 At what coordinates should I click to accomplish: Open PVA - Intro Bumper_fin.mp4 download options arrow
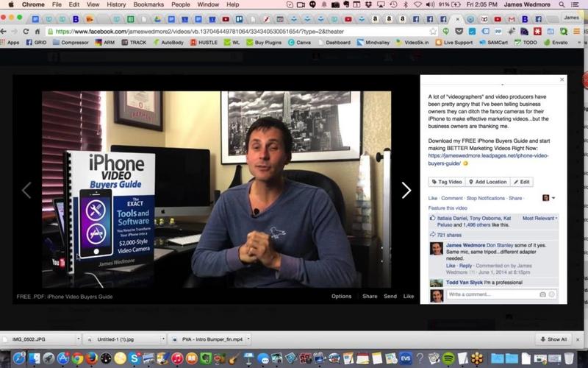248,339
